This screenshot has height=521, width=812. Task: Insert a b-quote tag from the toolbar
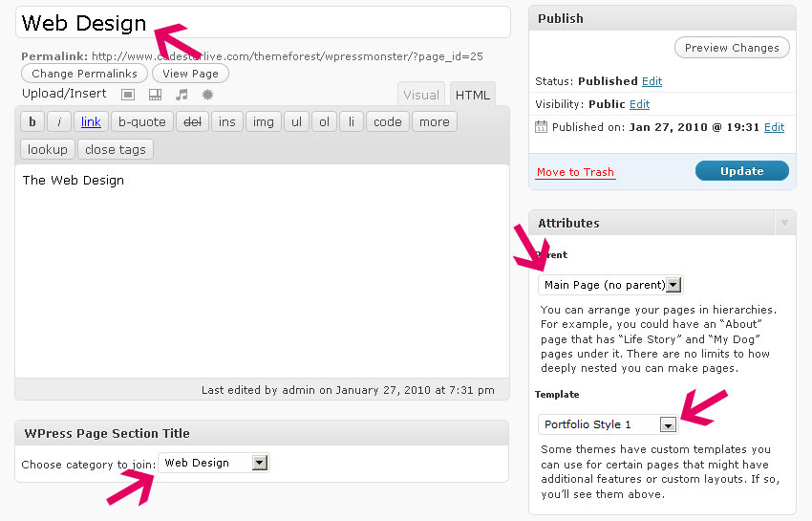(x=142, y=121)
